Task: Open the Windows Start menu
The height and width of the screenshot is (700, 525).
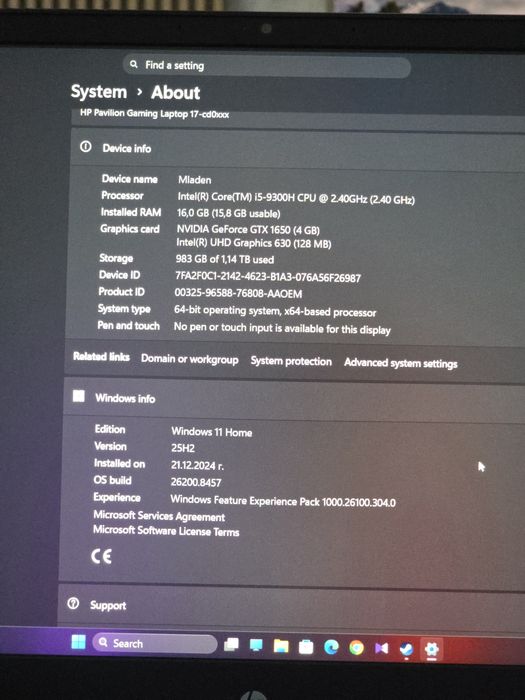Action: (x=79, y=642)
